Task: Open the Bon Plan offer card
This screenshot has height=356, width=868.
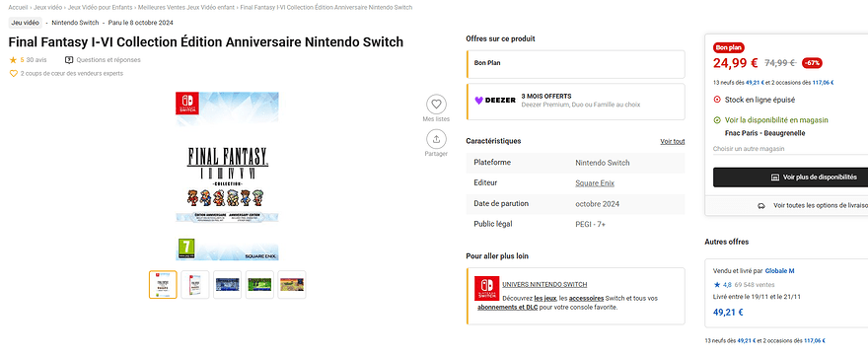Action: pos(576,64)
